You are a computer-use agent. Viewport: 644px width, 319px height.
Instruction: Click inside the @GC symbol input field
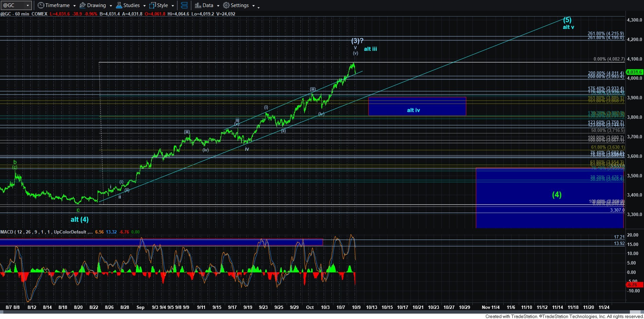tap(13, 5)
